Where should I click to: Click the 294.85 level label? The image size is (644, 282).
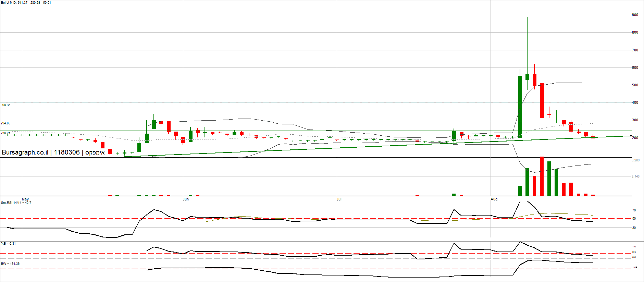pyautogui.click(x=5, y=123)
